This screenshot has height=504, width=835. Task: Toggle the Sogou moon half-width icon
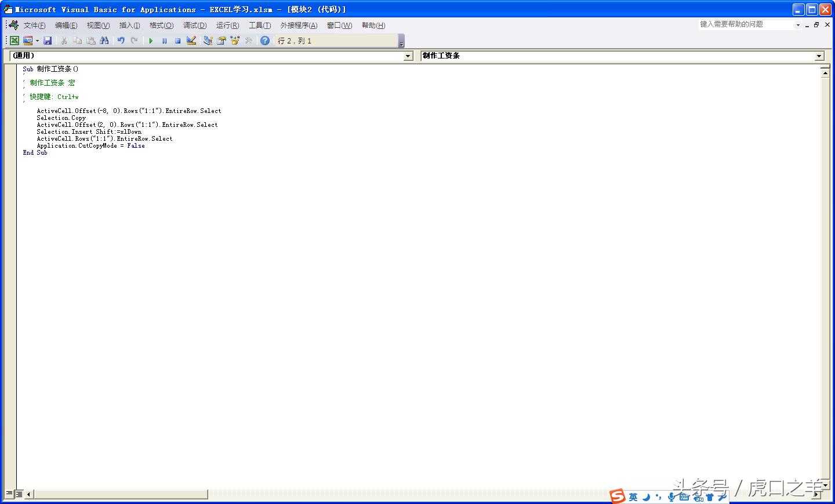(x=646, y=497)
